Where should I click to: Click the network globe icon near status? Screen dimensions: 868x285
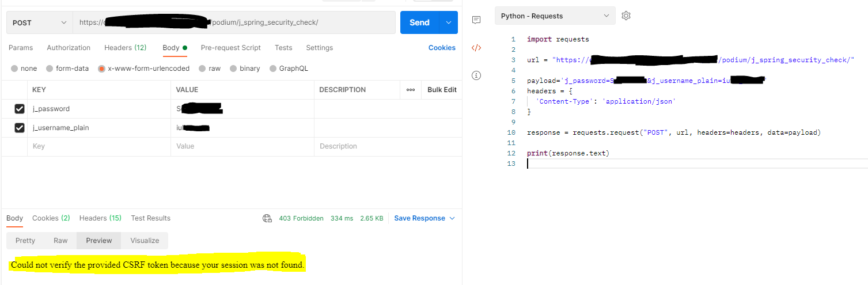point(267,218)
